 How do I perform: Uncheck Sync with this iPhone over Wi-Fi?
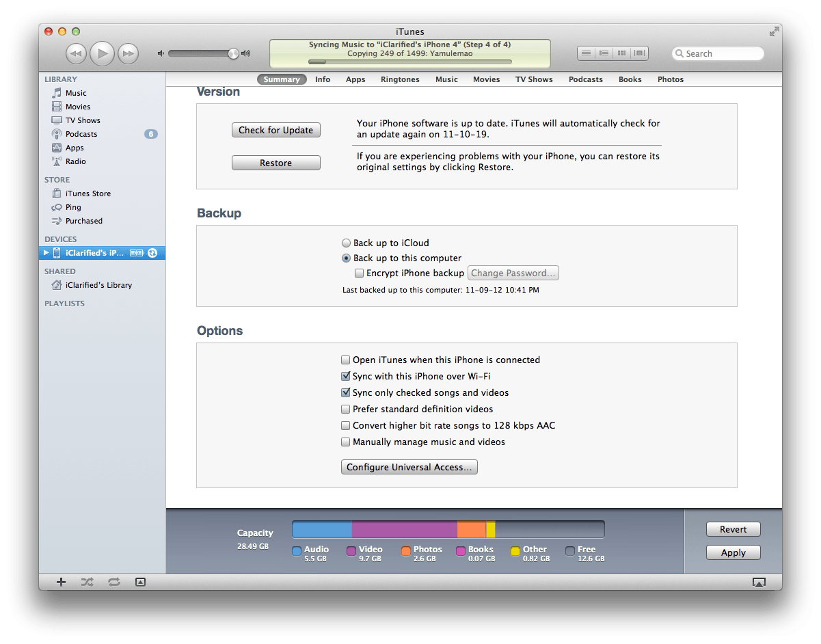(346, 377)
